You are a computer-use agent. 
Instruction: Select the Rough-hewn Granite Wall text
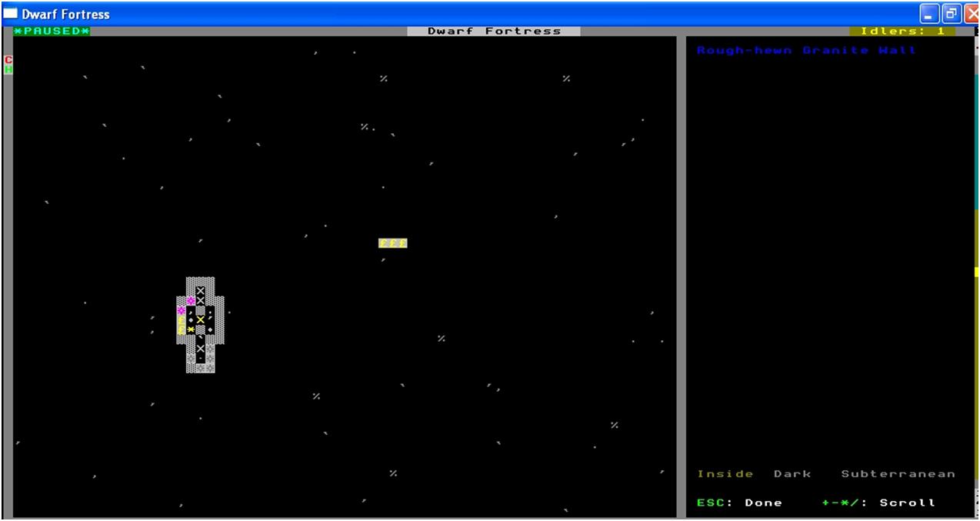tap(806, 50)
